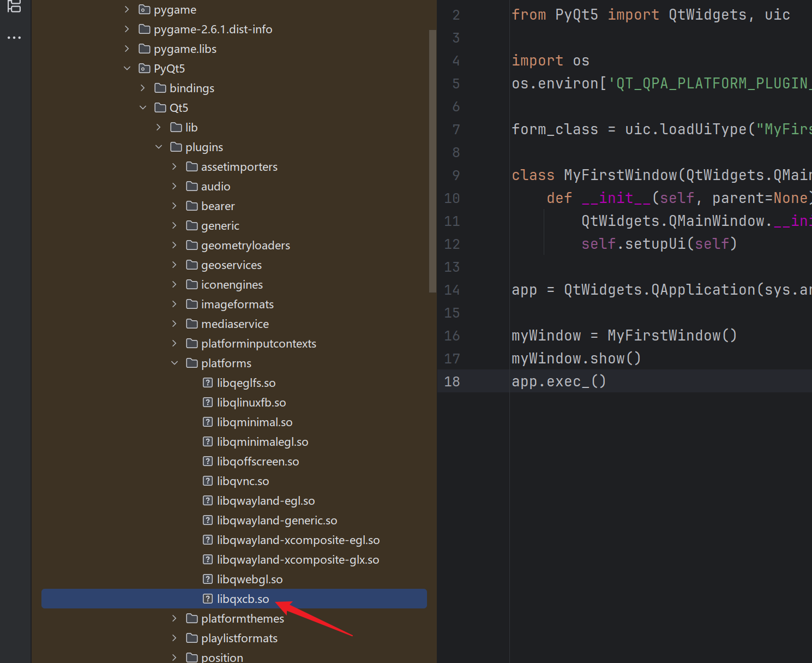Collapse the platforms folder

click(x=175, y=363)
